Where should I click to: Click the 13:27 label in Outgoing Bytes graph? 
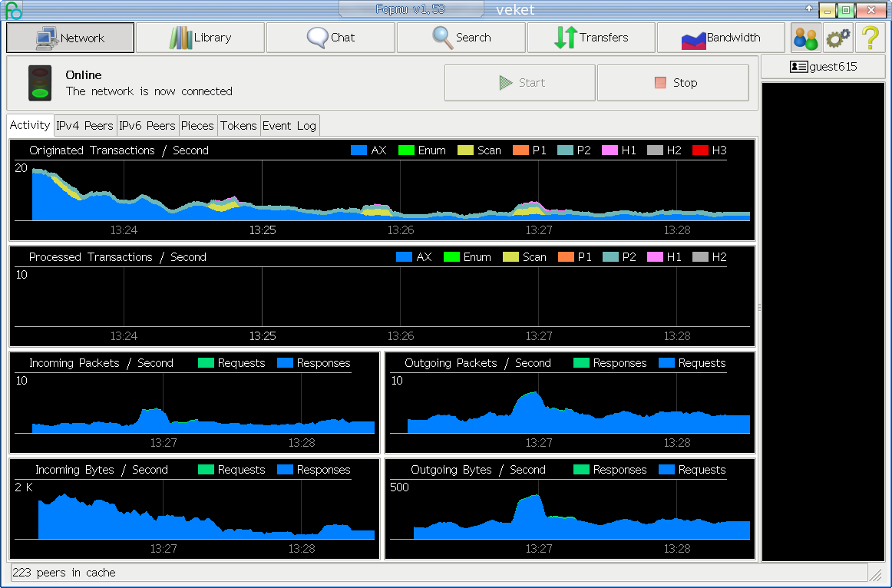(539, 549)
